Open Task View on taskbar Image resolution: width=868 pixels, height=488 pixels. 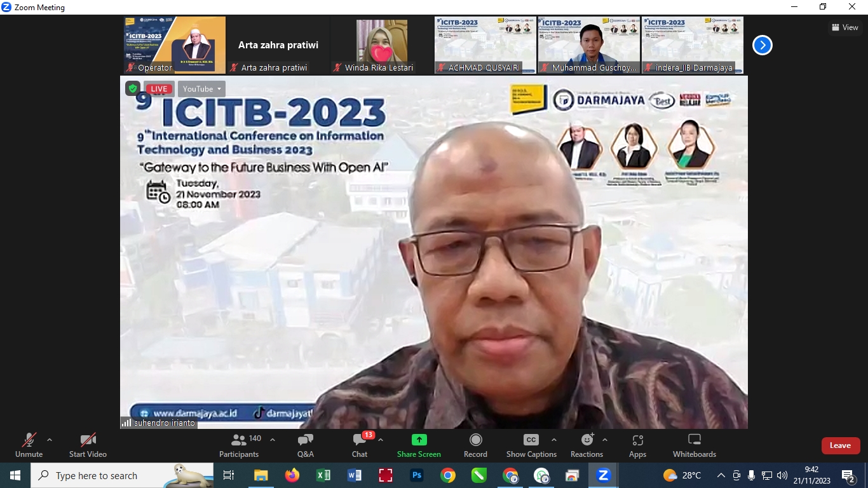point(229,475)
